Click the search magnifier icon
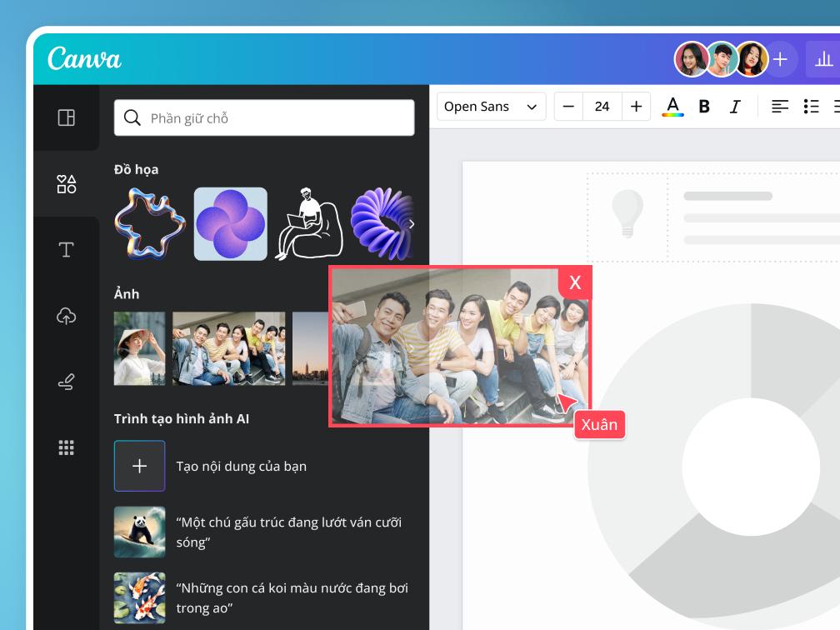Image resolution: width=840 pixels, height=630 pixels. (x=132, y=117)
